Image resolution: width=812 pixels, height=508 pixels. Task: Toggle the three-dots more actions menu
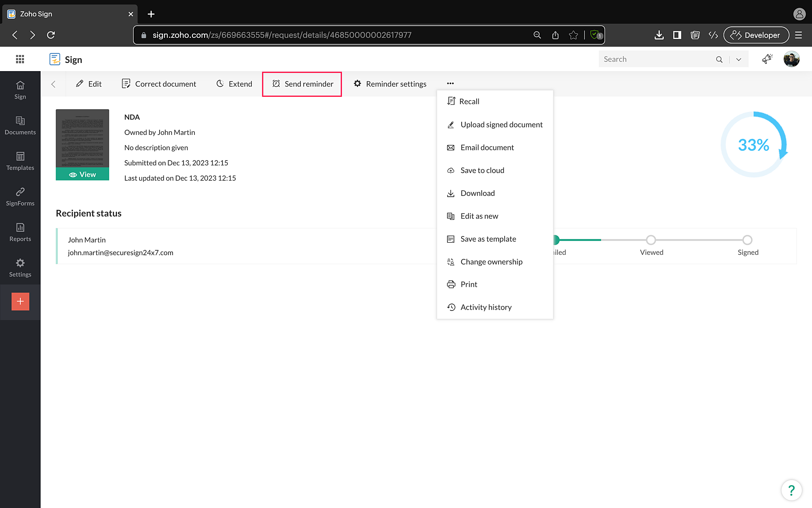(450, 84)
